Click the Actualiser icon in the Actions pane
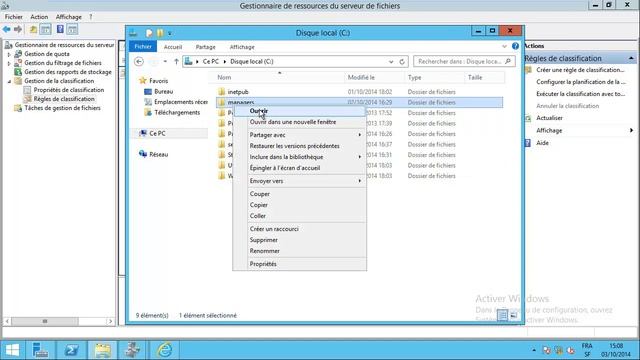The image size is (640, 360). point(528,118)
